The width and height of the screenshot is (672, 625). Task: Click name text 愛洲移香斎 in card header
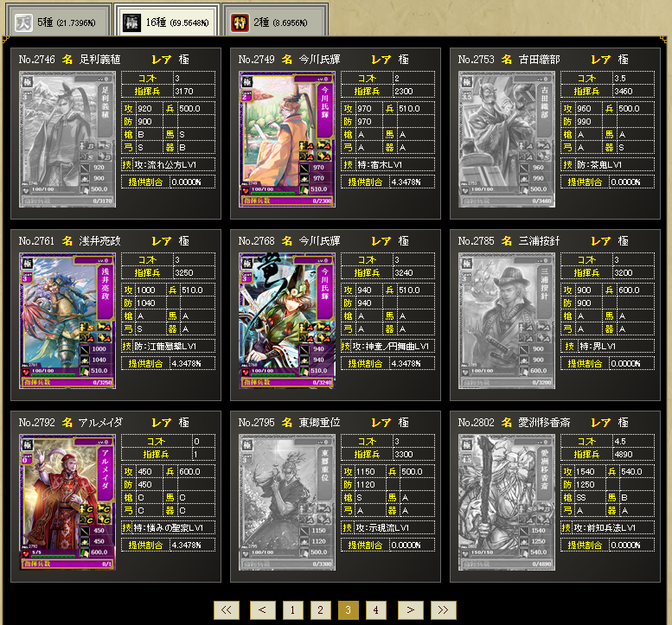(544, 423)
